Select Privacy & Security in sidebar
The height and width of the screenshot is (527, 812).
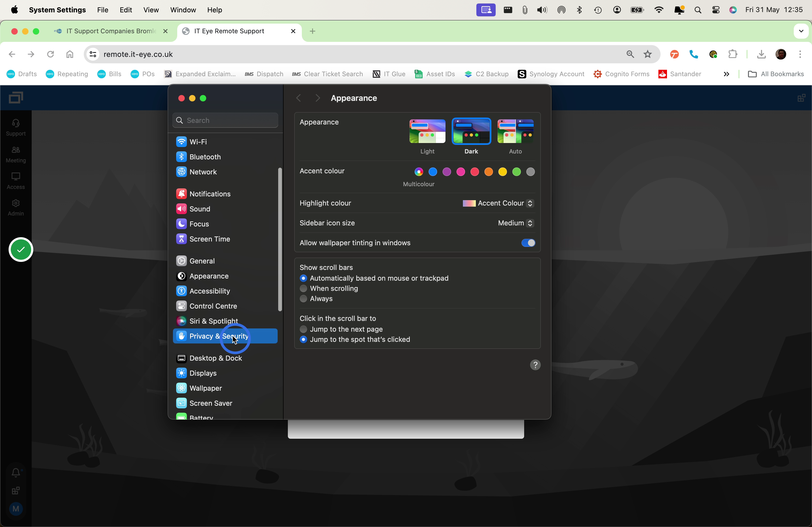click(x=225, y=336)
